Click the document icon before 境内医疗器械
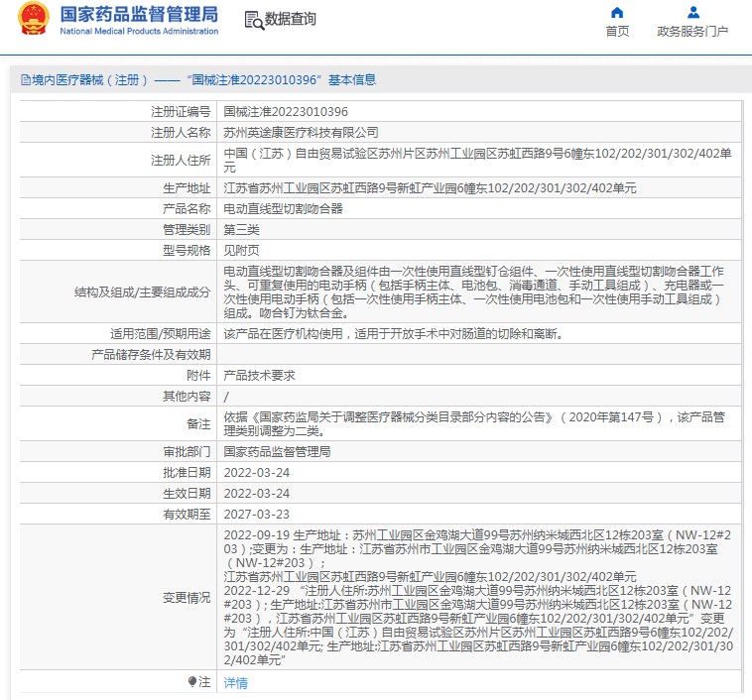The image size is (752, 700). pos(26,79)
